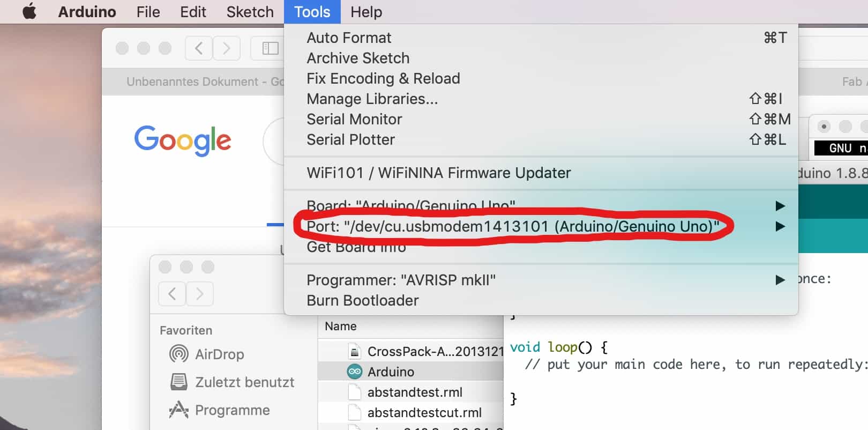This screenshot has width=868, height=430.
Task: Click the Apple menu icon
Action: [29, 11]
